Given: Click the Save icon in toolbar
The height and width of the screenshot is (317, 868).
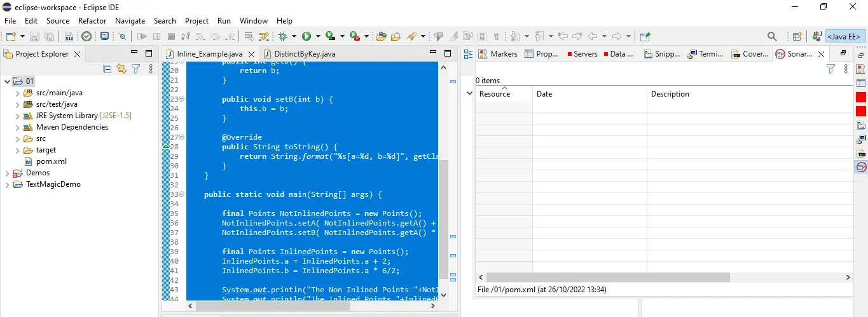Looking at the screenshot, I should [x=34, y=37].
